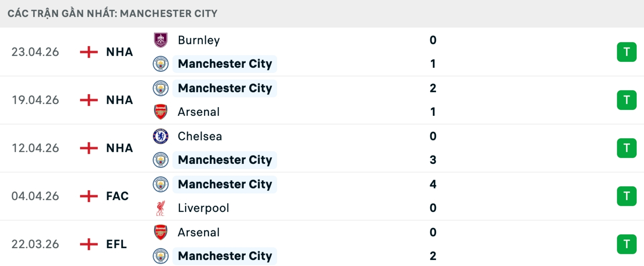Click Manchester City crest in Burnley match
The height and width of the screenshot is (266, 644).
161,64
